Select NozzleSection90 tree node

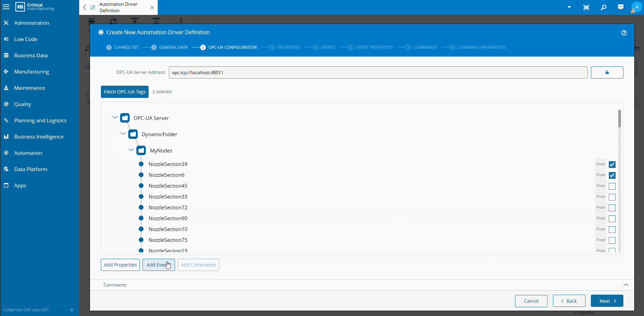pyautogui.click(x=168, y=218)
